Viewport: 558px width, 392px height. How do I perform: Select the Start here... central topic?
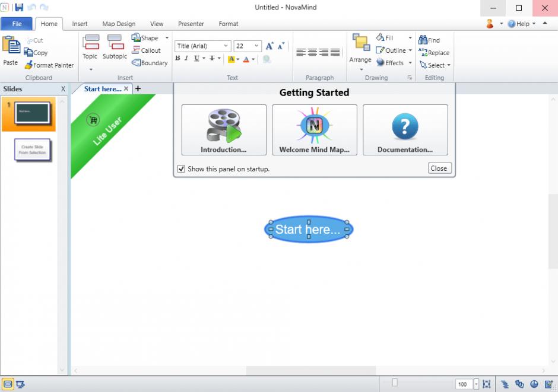coord(309,230)
